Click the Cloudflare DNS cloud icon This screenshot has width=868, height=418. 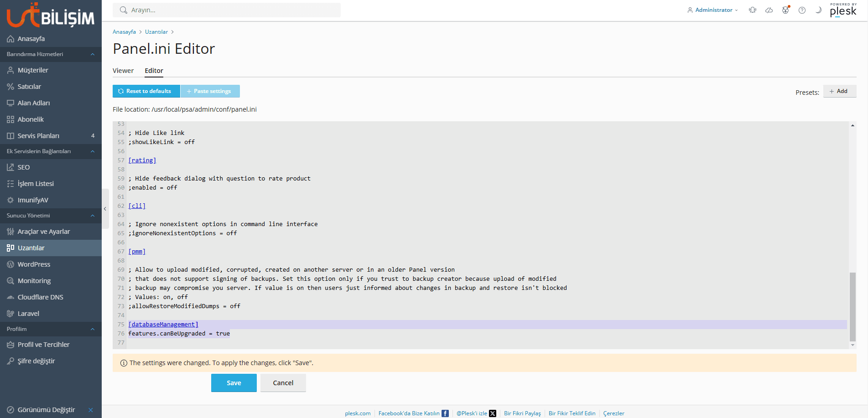point(10,297)
